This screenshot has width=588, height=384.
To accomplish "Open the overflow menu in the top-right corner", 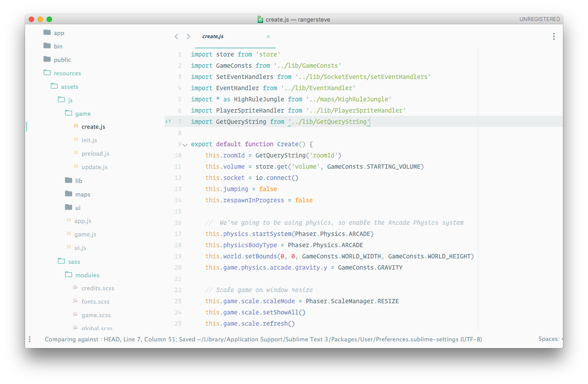I will point(554,36).
